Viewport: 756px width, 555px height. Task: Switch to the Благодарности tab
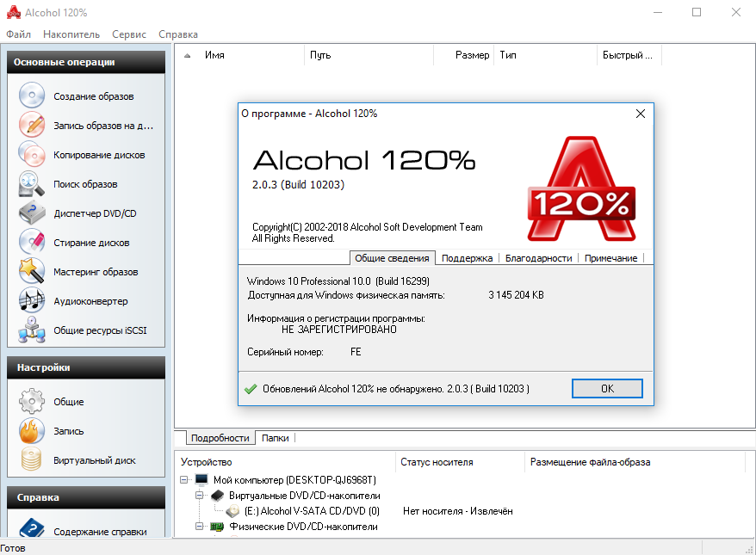(538, 258)
